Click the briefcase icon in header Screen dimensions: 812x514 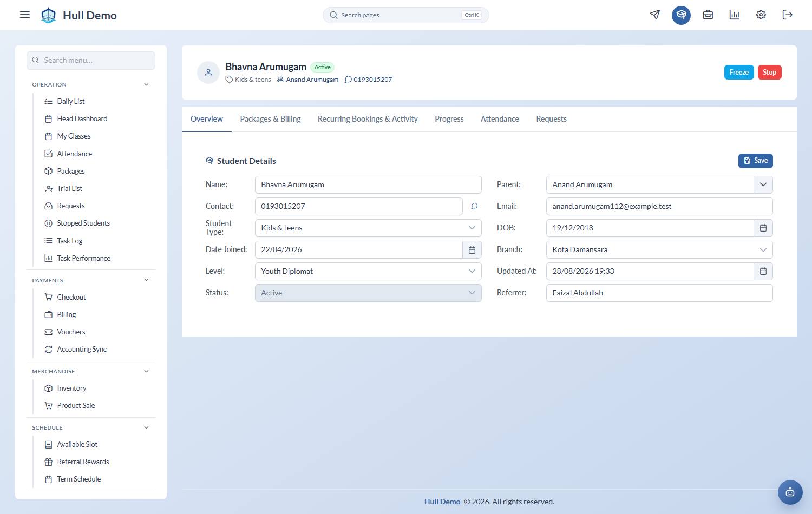708,15
